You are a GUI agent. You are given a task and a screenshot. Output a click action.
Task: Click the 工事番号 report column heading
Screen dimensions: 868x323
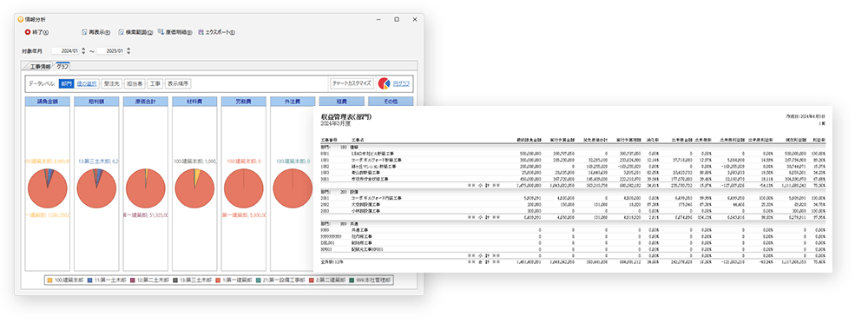(x=328, y=140)
